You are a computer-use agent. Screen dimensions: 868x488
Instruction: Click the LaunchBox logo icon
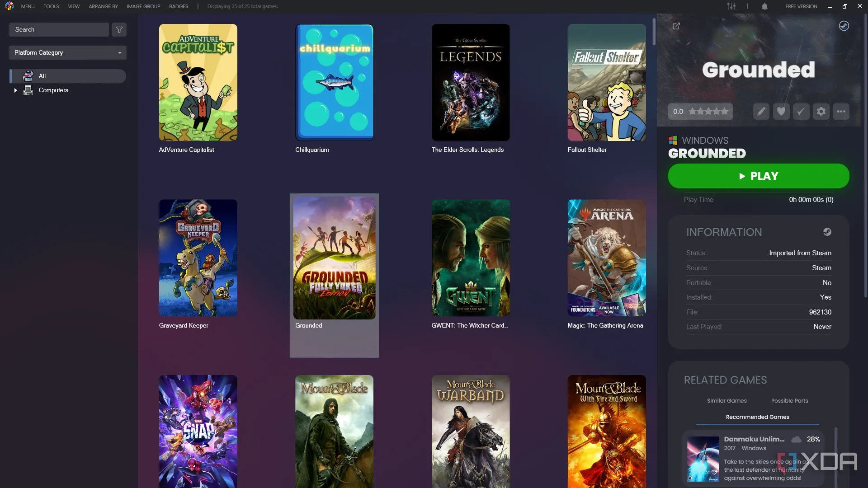[x=9, y=6]
